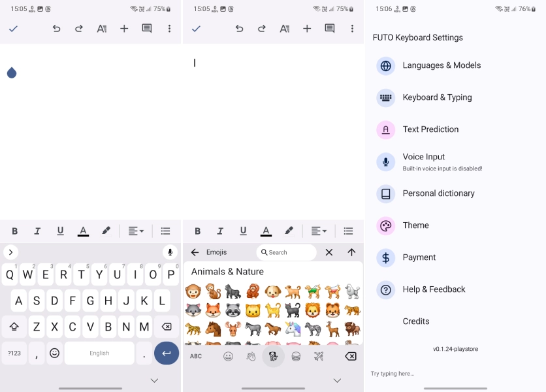Screen dimensions: 546x392
Task: Tap the checkmark in the emoji keyboard screen
Action: tap(196, 29)
